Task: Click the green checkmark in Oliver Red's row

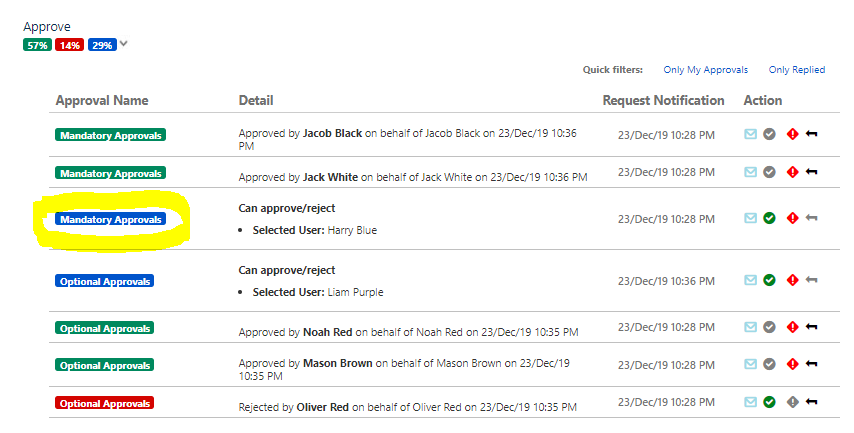Action: (769, 402)
